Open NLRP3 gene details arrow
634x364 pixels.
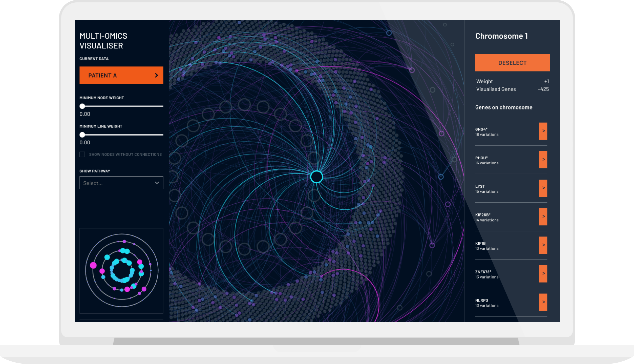543,302
